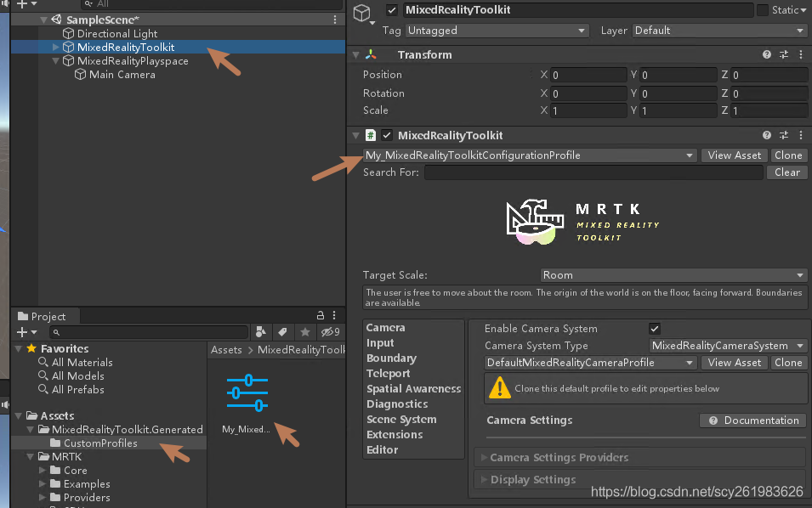The image size is (812, 508).
Task: Open the Target Scale dropdown showing Room
Action: [673, 275]
